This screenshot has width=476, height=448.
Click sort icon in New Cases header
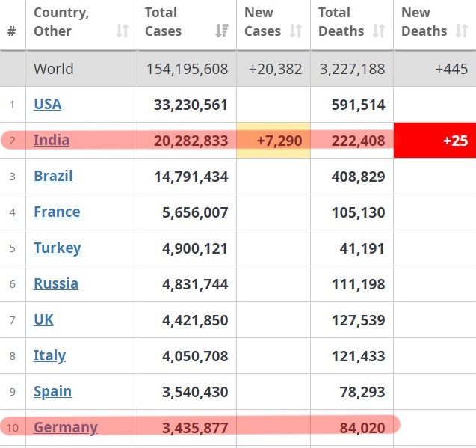click(296, 31)
